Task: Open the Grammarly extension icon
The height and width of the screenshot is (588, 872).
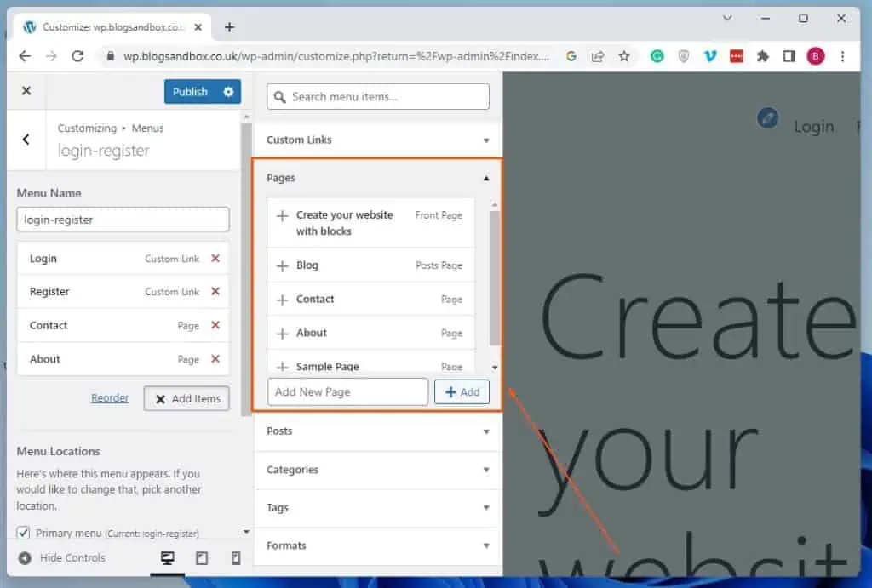Action: coord(657,55)
